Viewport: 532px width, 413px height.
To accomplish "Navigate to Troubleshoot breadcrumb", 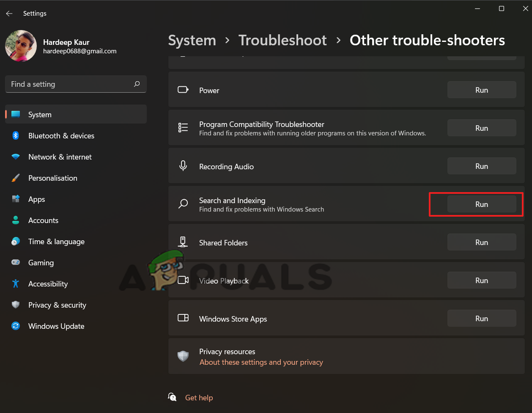I will point(282,40).
